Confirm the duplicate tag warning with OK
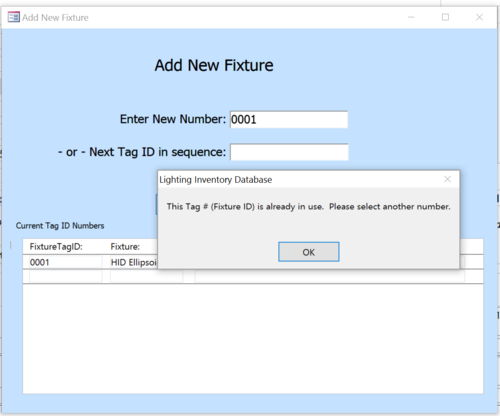Screen dimensions: 500x416 (309, 252)
